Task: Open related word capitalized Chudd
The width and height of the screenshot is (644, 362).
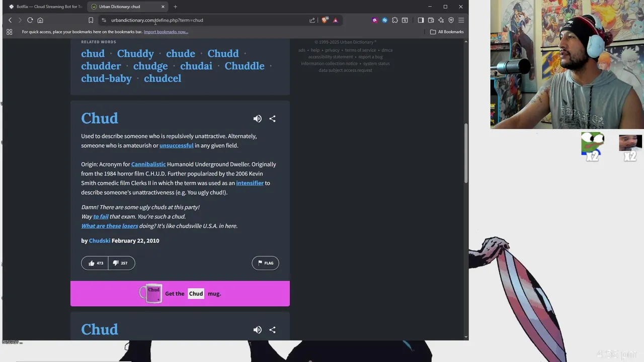Action: 223,53
